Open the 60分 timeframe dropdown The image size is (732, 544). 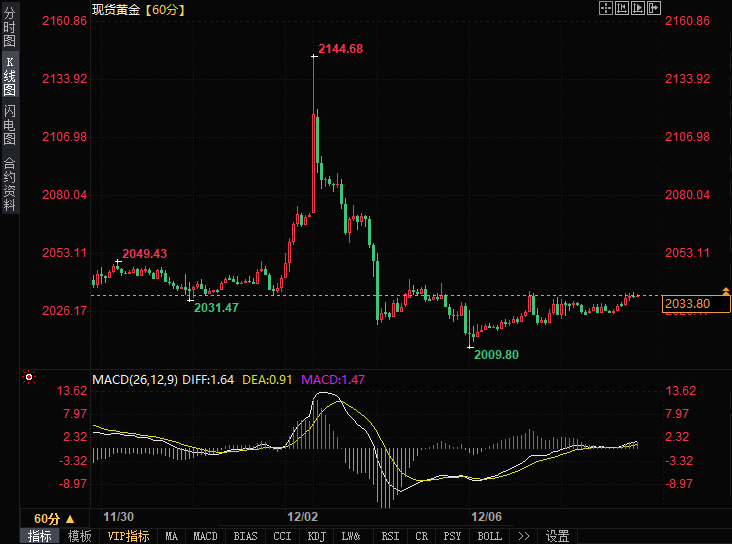[54, 519]
